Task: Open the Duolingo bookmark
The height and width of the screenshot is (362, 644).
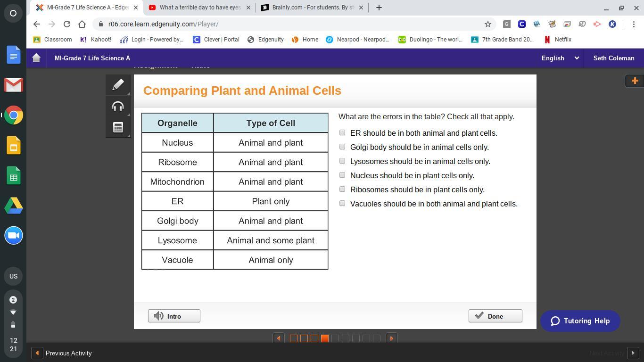Action: [x=430, y=40]
